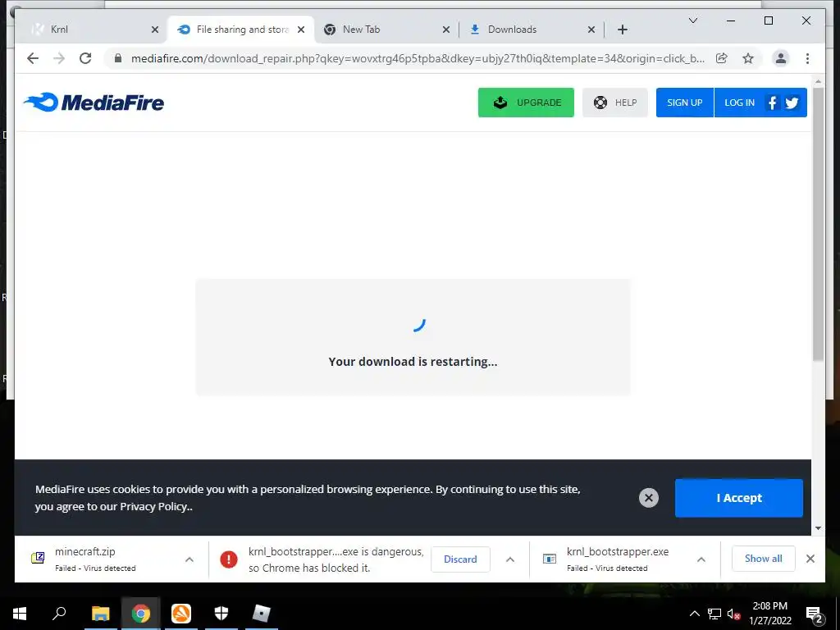Viewport: 840px width, 630px height.
Task: Close the New Tab tab
Action: click(445, 30)
